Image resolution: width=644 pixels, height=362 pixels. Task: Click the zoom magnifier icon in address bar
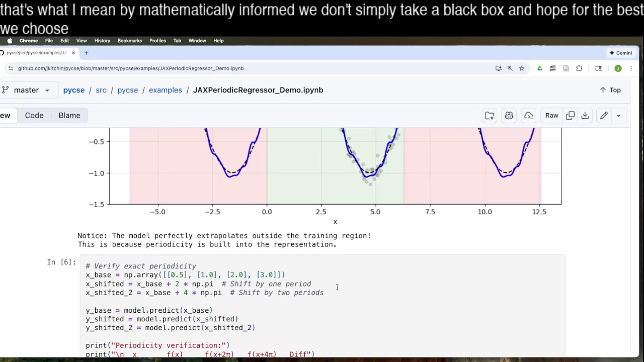(510, 68)
